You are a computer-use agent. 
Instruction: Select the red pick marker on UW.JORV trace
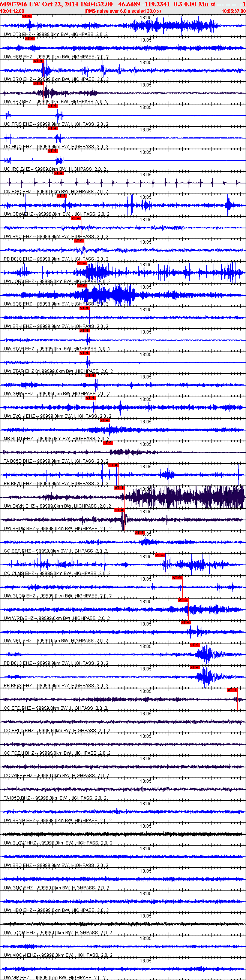82,263
